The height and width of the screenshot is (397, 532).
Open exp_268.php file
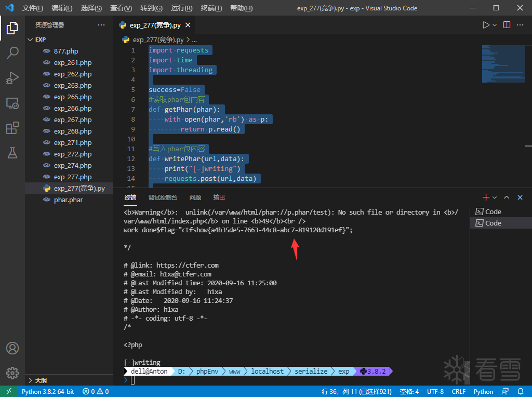pyautogui.click(x=69, y=131)
